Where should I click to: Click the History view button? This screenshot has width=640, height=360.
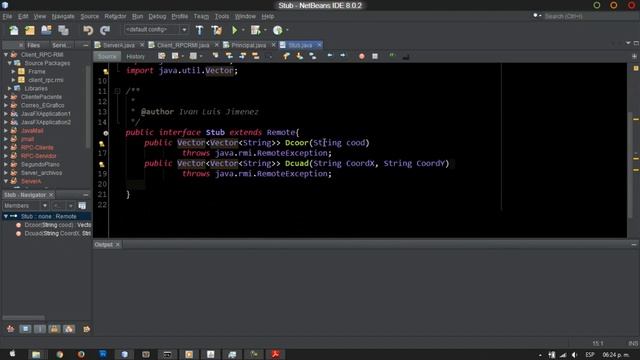[x=136, y=56]
